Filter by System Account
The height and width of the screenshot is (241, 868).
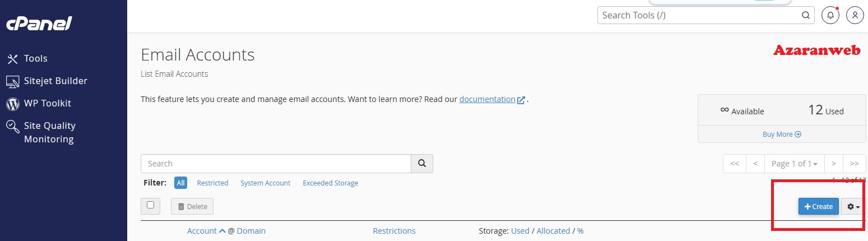tap(266, 183)
